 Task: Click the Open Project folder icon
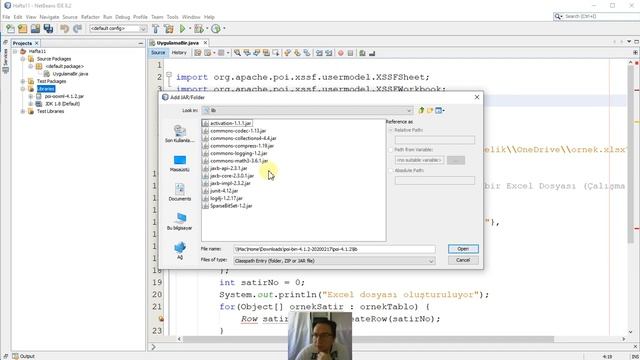[22, 29]
